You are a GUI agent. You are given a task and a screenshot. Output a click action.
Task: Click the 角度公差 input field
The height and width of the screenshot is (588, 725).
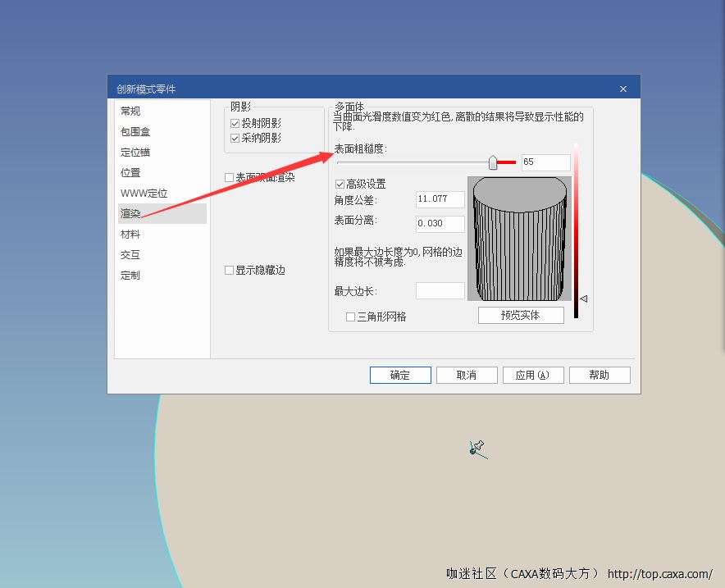coord(440,199)
